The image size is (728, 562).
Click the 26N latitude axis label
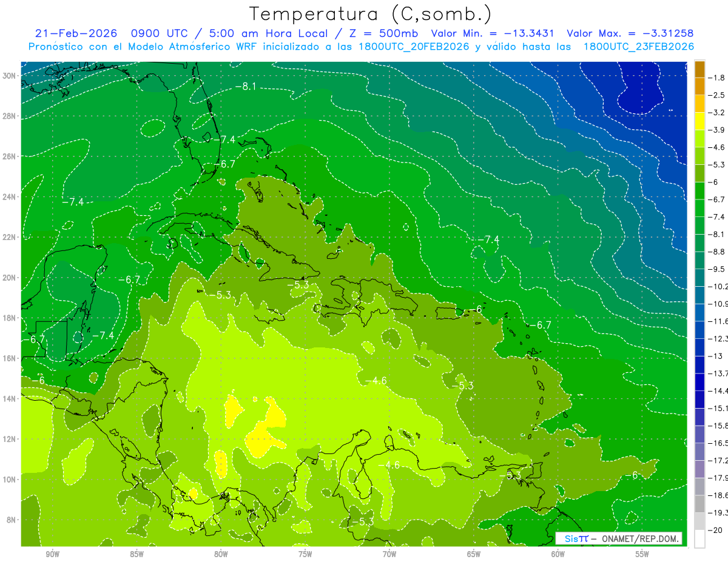click(x=10, y=156)
